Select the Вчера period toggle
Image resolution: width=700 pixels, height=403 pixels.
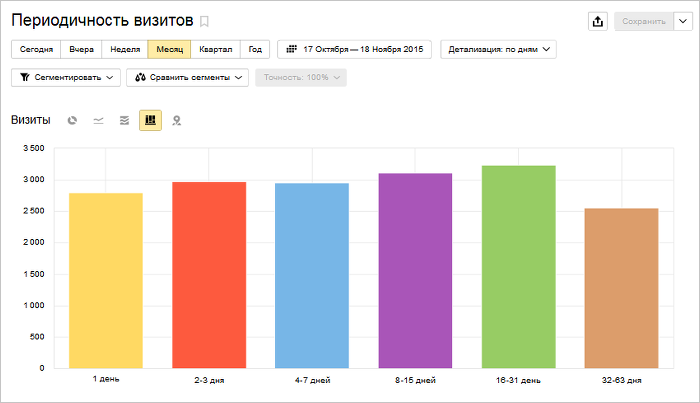(81, 49)
